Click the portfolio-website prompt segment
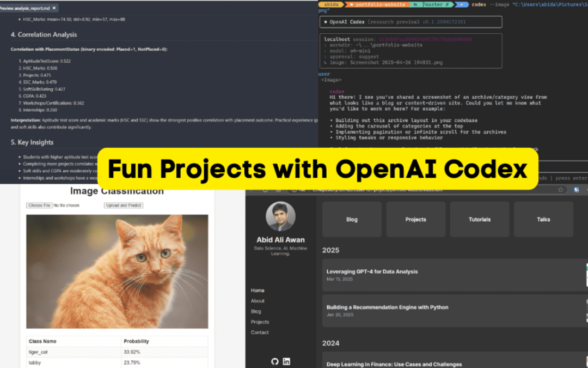This screenshot has height=368, width=588. click(x=378, y=4)
